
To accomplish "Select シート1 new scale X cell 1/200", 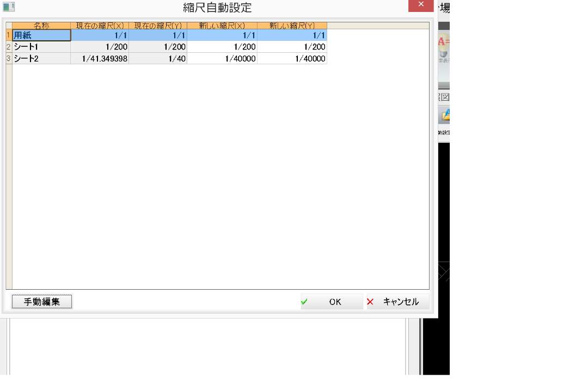I will (222, 47).
